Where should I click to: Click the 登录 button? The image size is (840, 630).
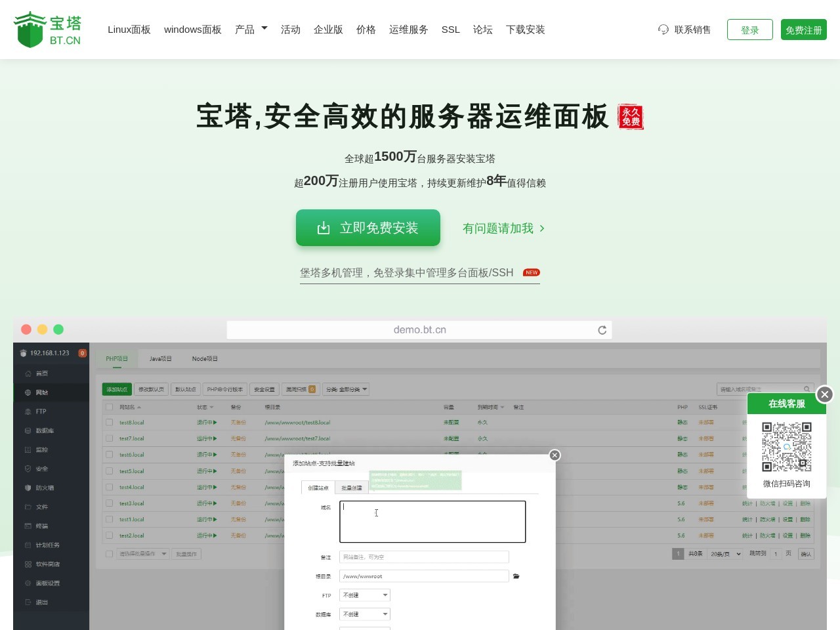pos(750,30)
